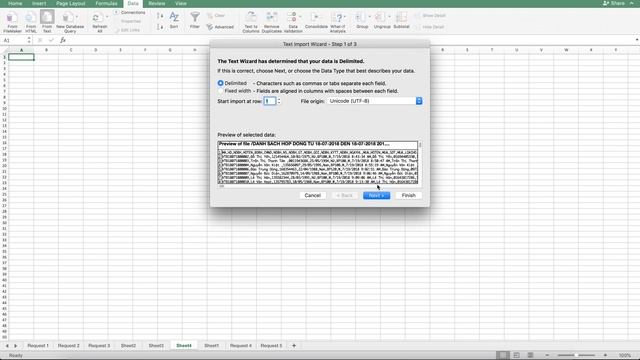Select the Delimited radio option
The width and height of the screenshot is (640, 360).
tap(220, 83)
